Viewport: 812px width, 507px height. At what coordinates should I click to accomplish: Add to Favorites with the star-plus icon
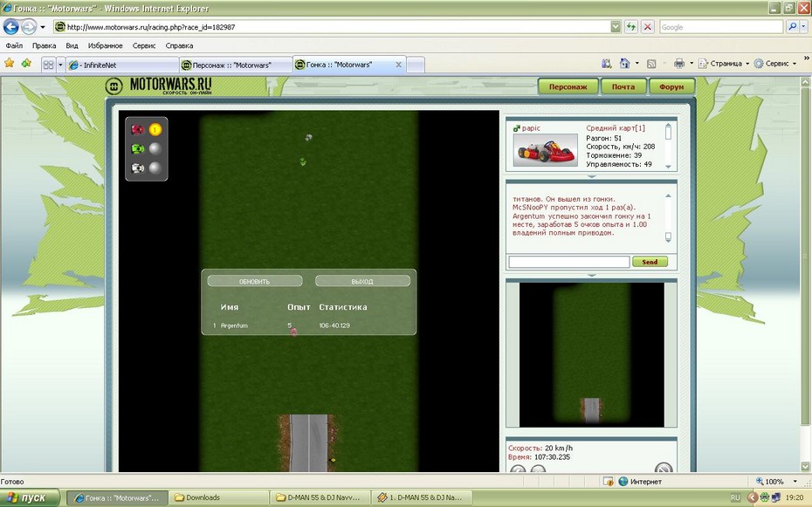pos(26,63)
